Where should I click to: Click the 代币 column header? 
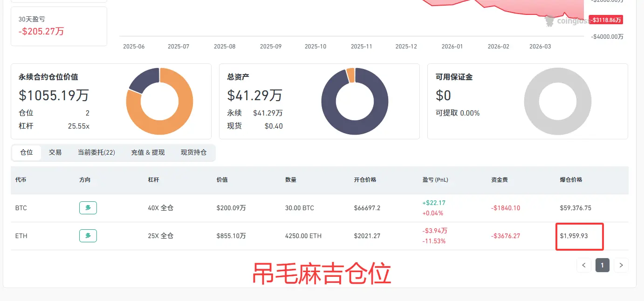[x=21, y=180]
